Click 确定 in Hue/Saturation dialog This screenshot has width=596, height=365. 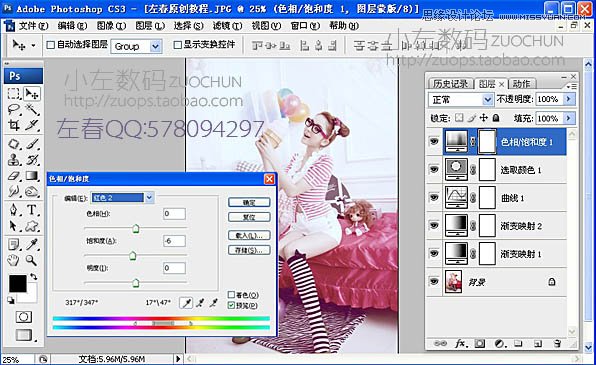pos(249,202)
